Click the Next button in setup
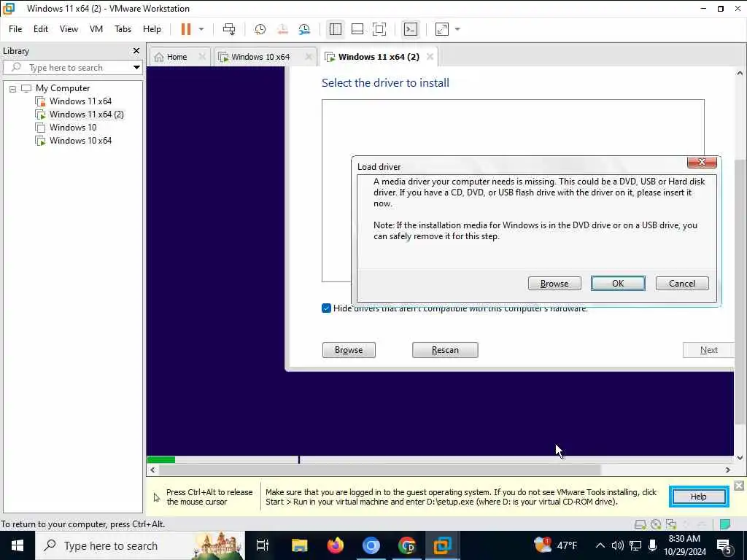 (x=708, y=350)
